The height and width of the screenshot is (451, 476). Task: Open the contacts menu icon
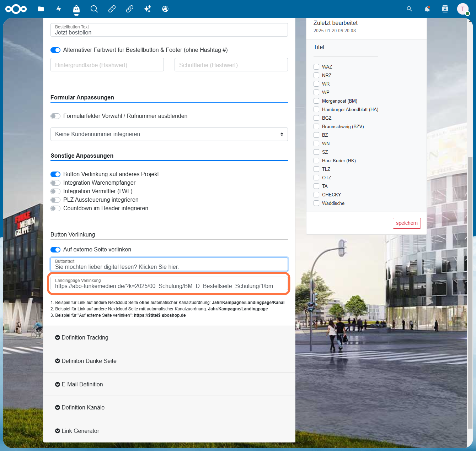click(445, 9)
